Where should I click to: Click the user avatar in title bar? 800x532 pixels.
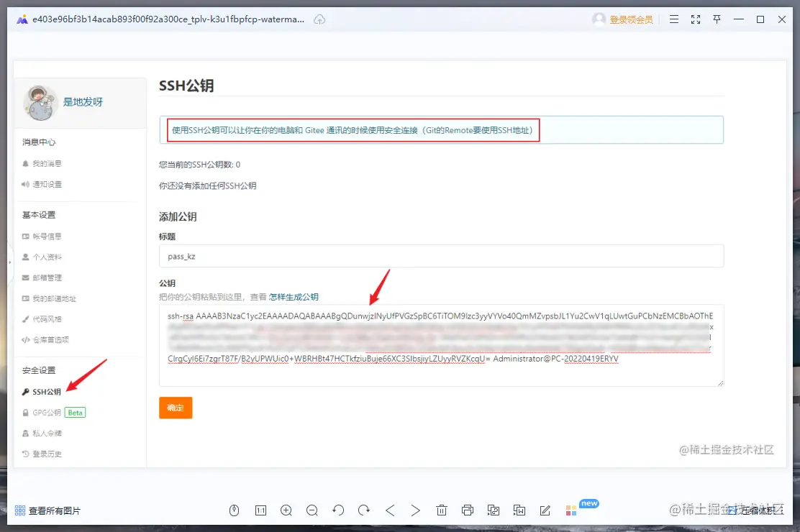(x=599, y=19)
